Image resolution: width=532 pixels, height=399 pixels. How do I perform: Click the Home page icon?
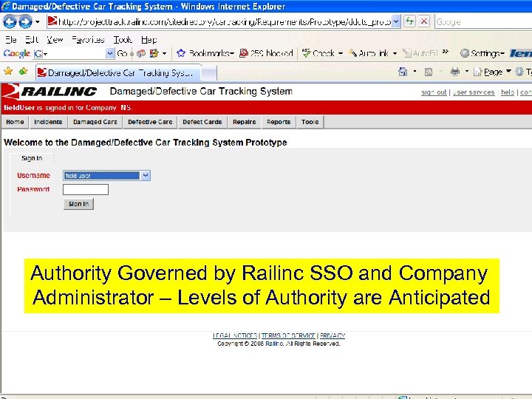pyautogui.click(x=403, y=72)
